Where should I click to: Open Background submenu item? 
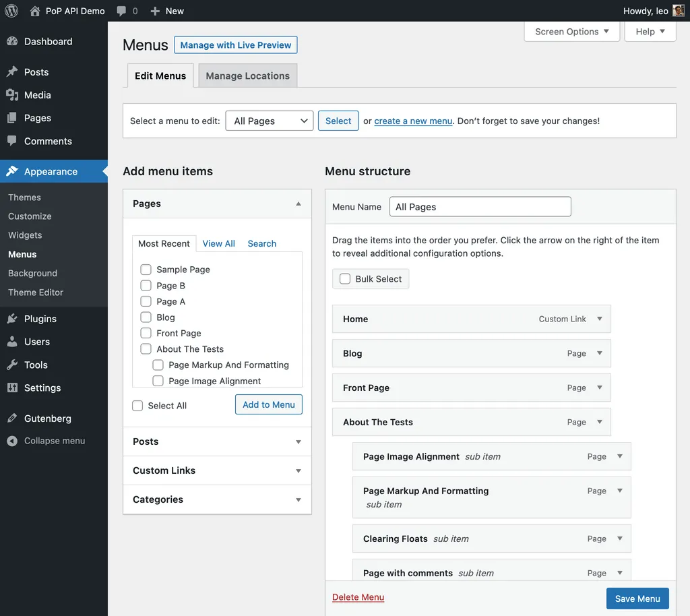(32, 273)
